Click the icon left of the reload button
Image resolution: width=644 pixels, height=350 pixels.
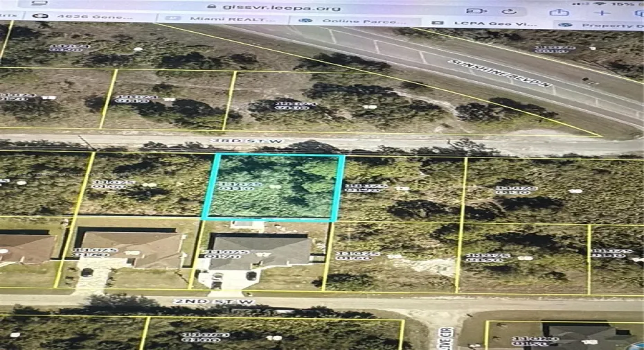[475, 11]
